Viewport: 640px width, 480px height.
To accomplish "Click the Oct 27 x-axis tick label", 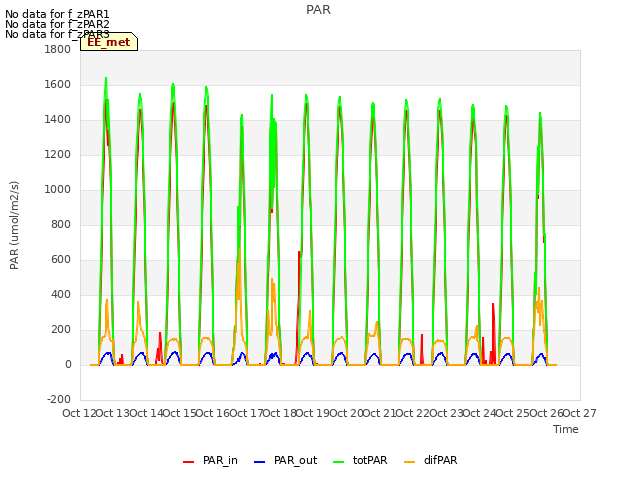I will click(x=580, y=413).
